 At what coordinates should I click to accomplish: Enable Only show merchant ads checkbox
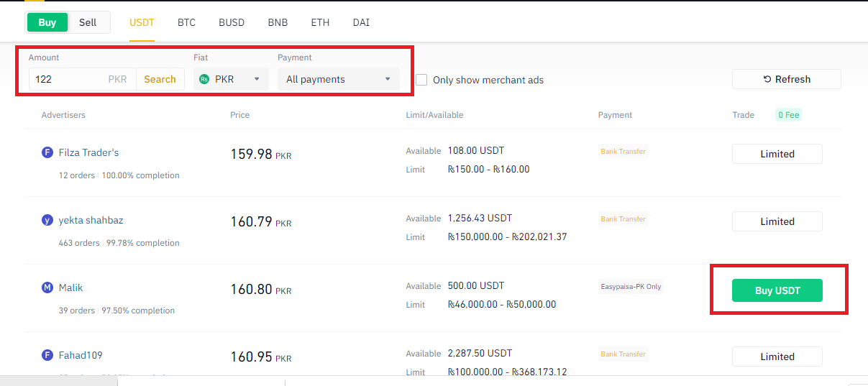[421, 80]
